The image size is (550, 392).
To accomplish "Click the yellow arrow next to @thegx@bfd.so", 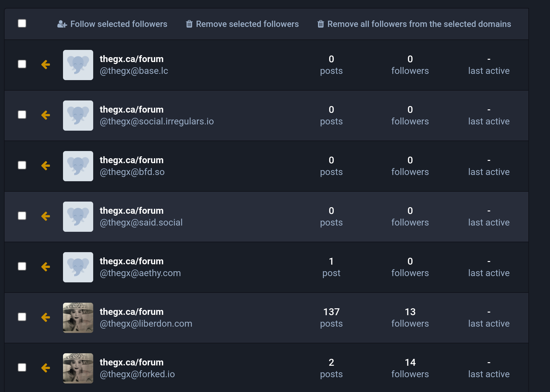I will (46, 166).
